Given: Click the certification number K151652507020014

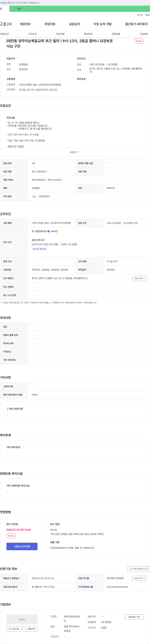Looking at the screenshot, I should tap(117, 587).
